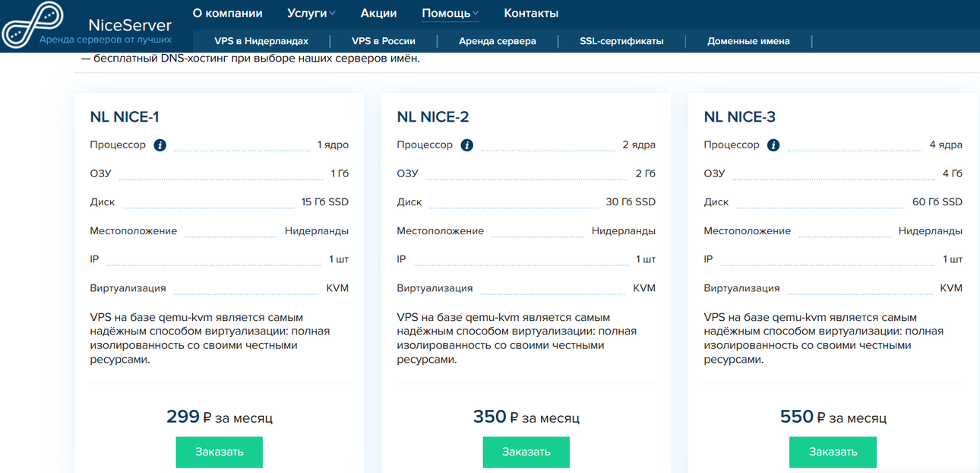Screen dimensions: 980x473
Task: Open the Аренда сервера section
Action: tap(498, 41)
